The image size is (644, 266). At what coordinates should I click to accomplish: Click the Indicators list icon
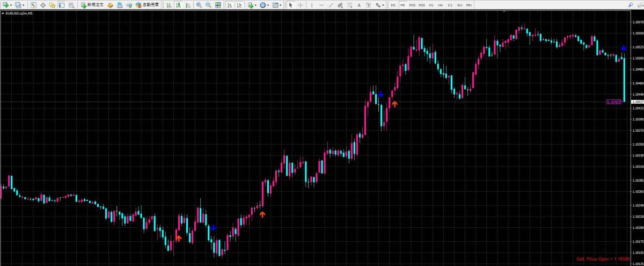250,5
